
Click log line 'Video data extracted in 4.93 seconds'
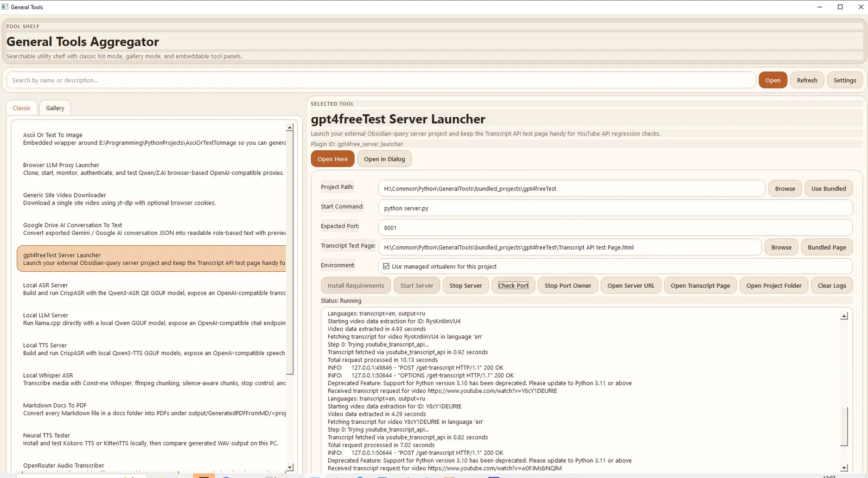point(376,329)
